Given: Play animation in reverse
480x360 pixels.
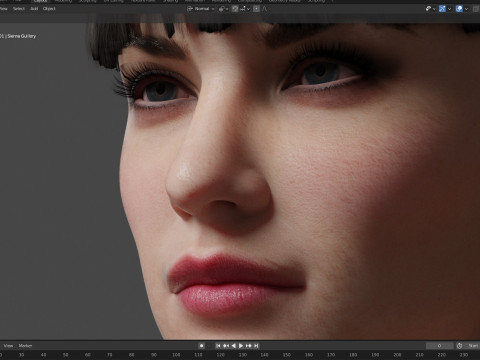Looking at the screenshot, I should coord(234,346).
